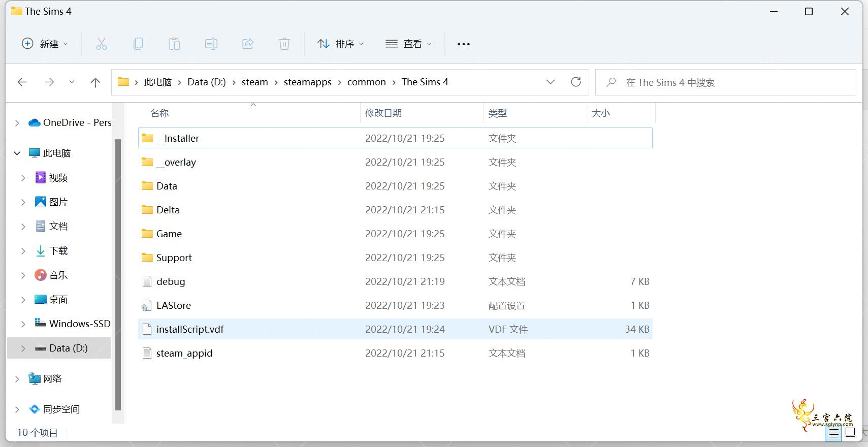Click the EAStore config file icon
868x447 pixels.
(147, 305)
